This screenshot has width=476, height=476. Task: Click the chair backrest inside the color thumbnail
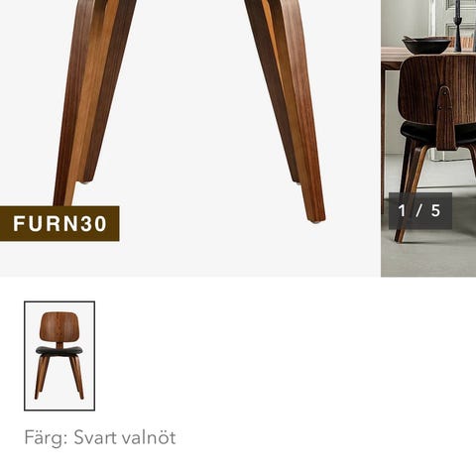coord(59,326)
